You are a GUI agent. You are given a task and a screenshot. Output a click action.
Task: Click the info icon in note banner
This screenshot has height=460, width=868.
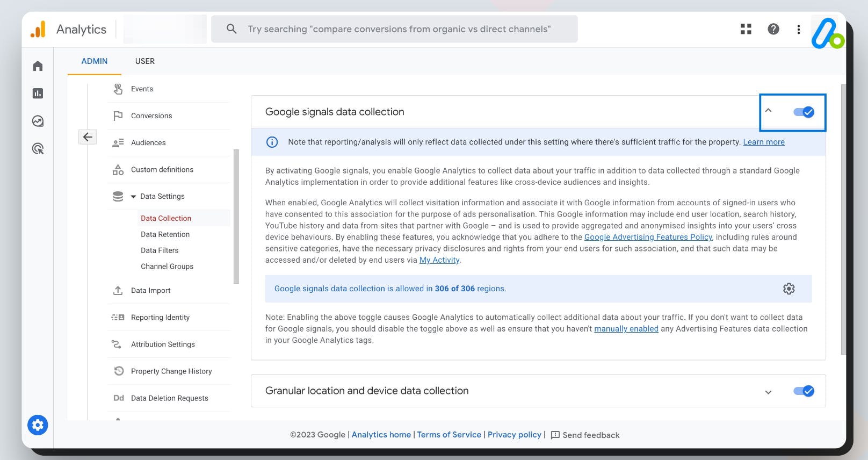pyautogui.click(x=272, y=142)
